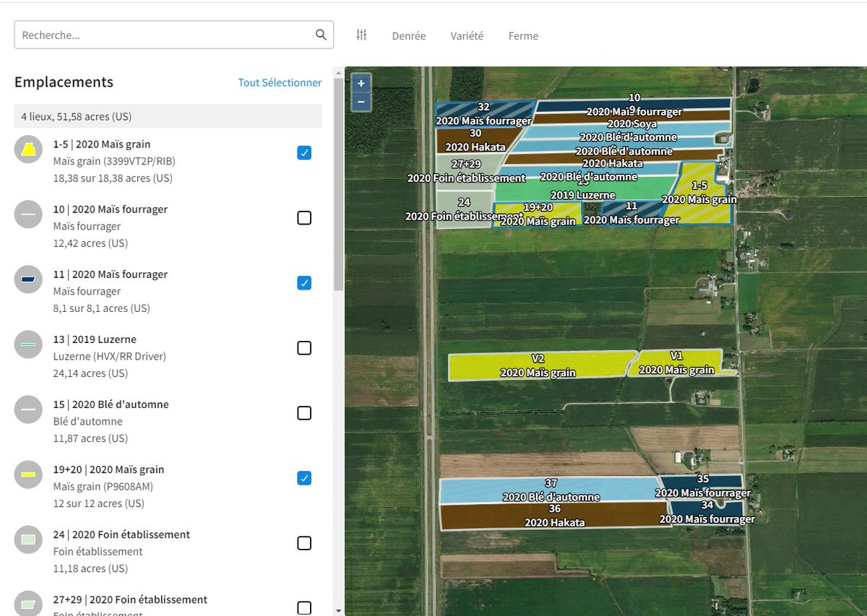Image resolution: width=867 pixels, height=616 pixels.
Task: Click '15 | 2020 Blé d'automne' title
Action: tap(111, 404)
